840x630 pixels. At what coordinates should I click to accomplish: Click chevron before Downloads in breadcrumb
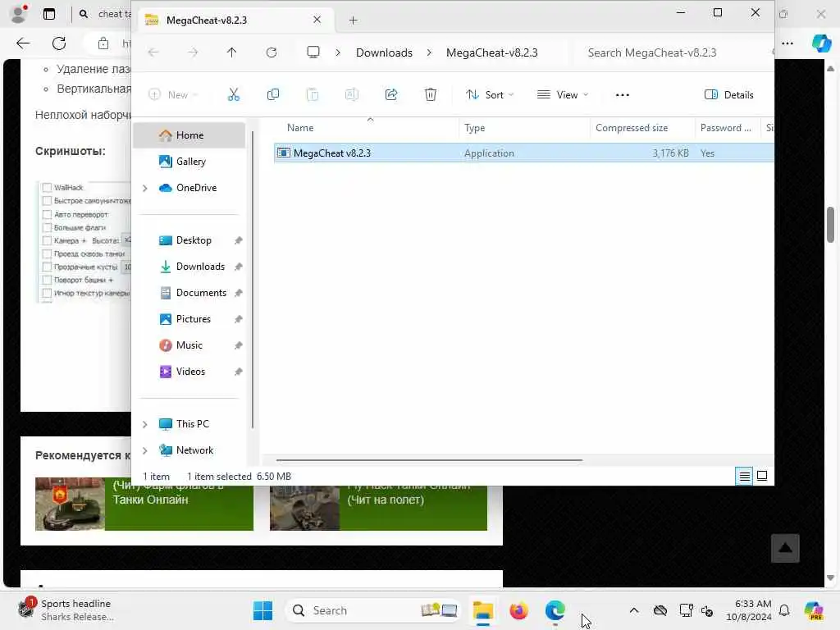pyautogui.click(x=338, y=52)
